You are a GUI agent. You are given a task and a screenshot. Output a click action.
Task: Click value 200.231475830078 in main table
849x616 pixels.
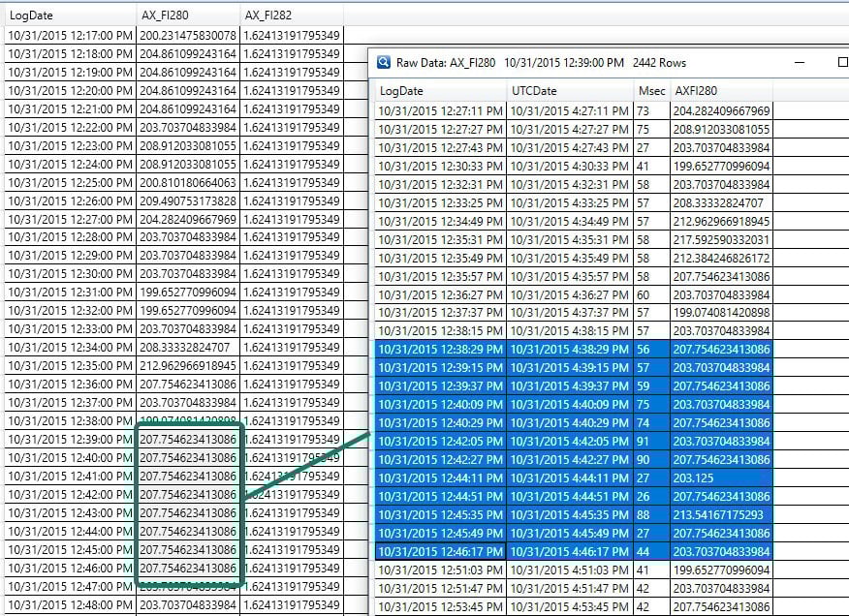(x=188, y=36)
